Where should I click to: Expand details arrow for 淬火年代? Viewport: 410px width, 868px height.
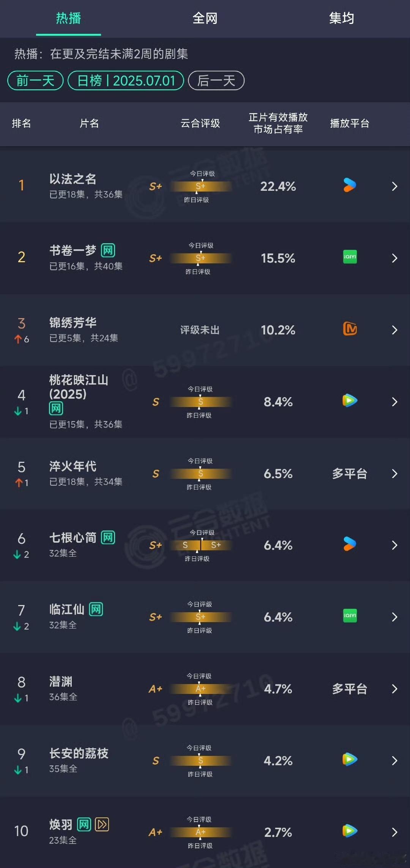point(394,474)
